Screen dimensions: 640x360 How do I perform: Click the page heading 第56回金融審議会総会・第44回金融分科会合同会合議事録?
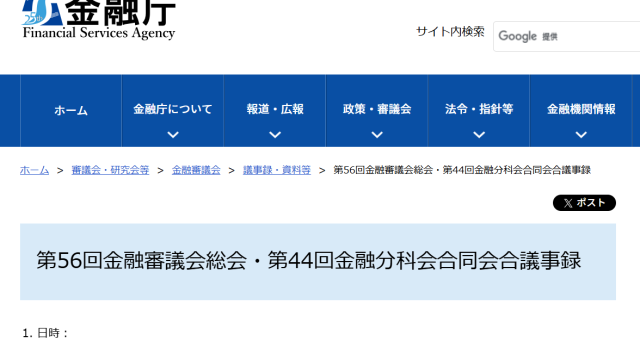(x=309, y=261)
